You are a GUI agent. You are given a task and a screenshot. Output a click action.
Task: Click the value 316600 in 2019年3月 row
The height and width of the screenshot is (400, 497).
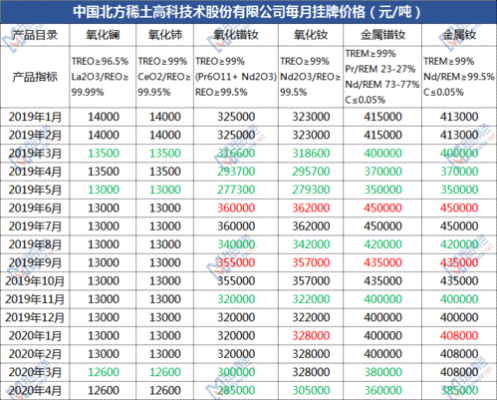236,153
